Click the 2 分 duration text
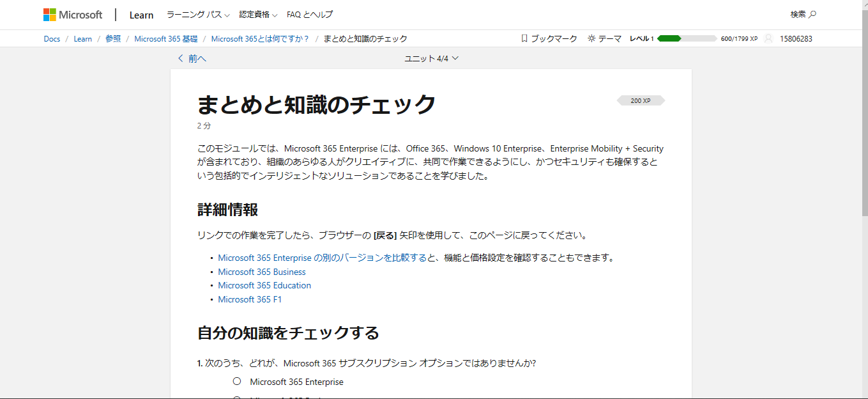The image size is (868, 399). pos(204,126)
